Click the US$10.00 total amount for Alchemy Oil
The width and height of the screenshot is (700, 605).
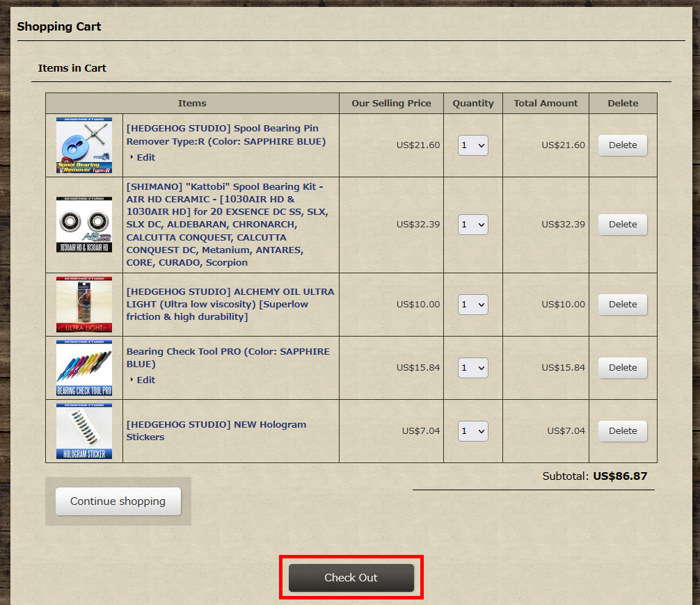[x=563, y=305]
